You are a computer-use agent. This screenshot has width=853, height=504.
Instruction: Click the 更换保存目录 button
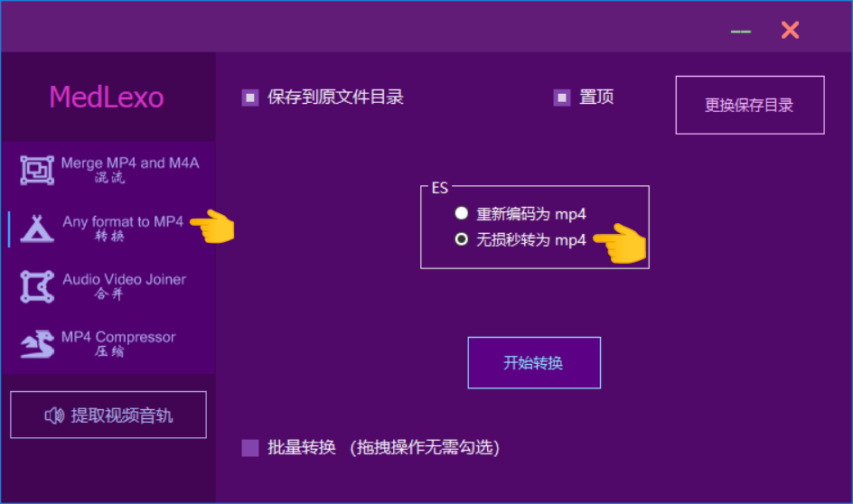(750, 105)
